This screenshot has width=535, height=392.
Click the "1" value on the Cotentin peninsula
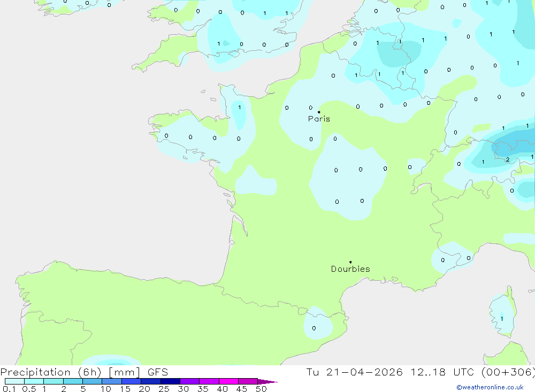tap(240, 107)
